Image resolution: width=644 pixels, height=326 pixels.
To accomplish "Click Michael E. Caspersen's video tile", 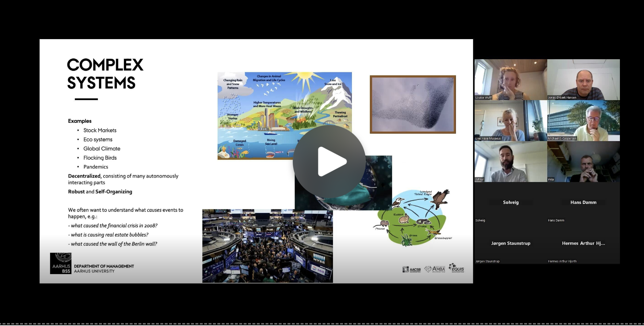I will (583, 121).
